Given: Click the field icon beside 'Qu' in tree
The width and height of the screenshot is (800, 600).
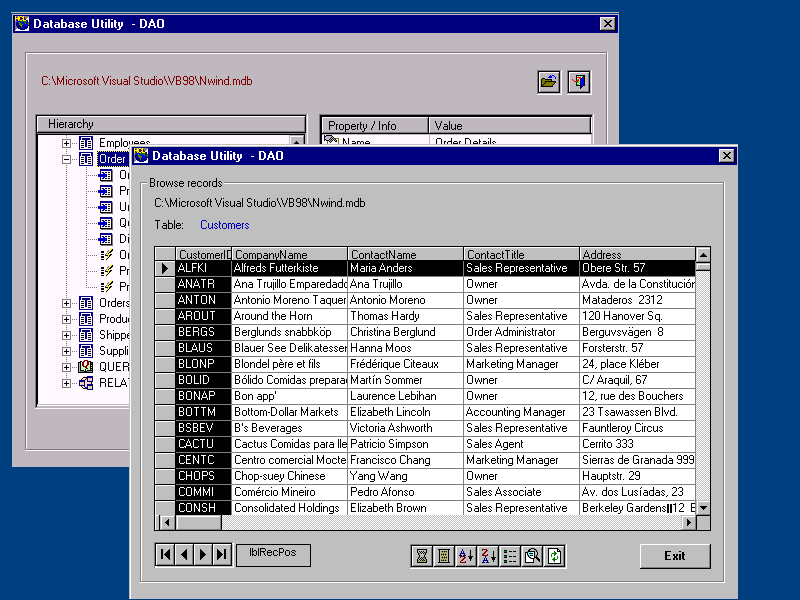Looking at the screenshot, I should [x=106, y=223].
